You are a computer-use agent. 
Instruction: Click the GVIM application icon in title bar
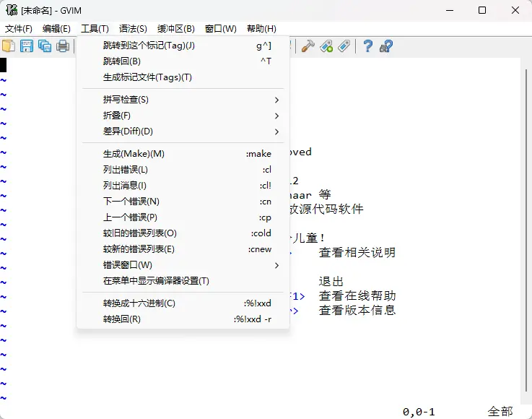(x=12, y=10)
